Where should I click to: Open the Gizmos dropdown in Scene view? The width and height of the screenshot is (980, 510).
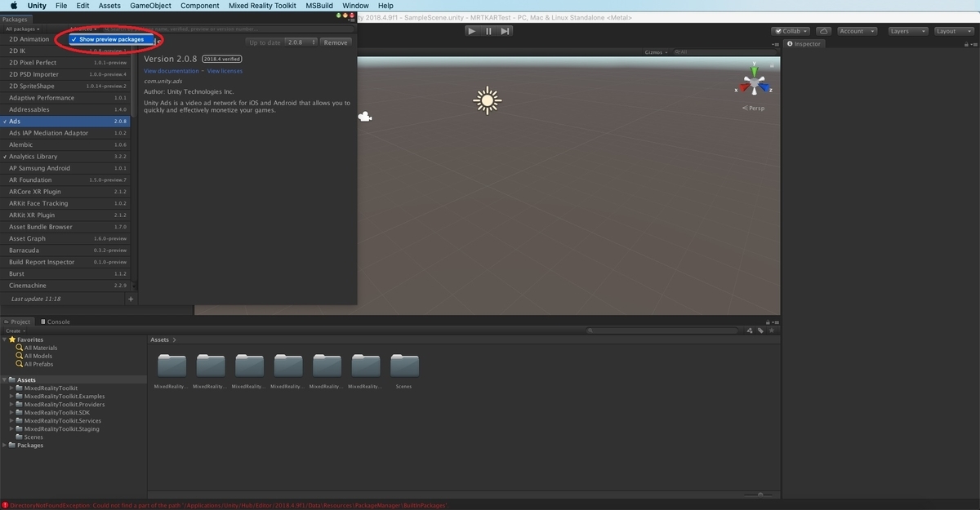pos(656,52)
